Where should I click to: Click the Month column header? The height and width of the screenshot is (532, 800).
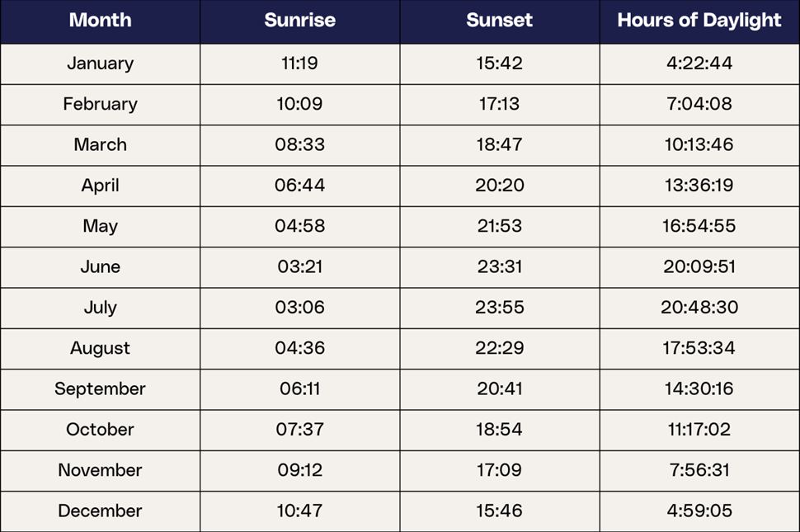point(100,21)
